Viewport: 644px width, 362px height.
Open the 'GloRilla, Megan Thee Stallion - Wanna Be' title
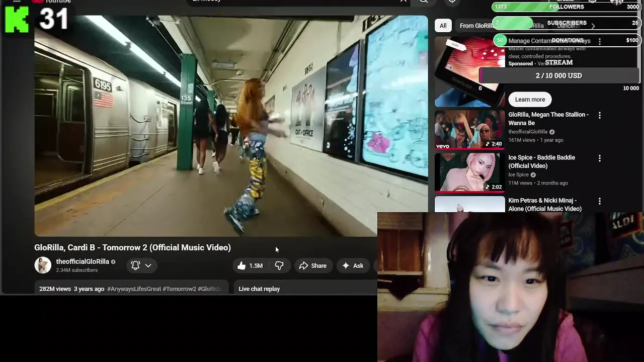coord(548,119)
